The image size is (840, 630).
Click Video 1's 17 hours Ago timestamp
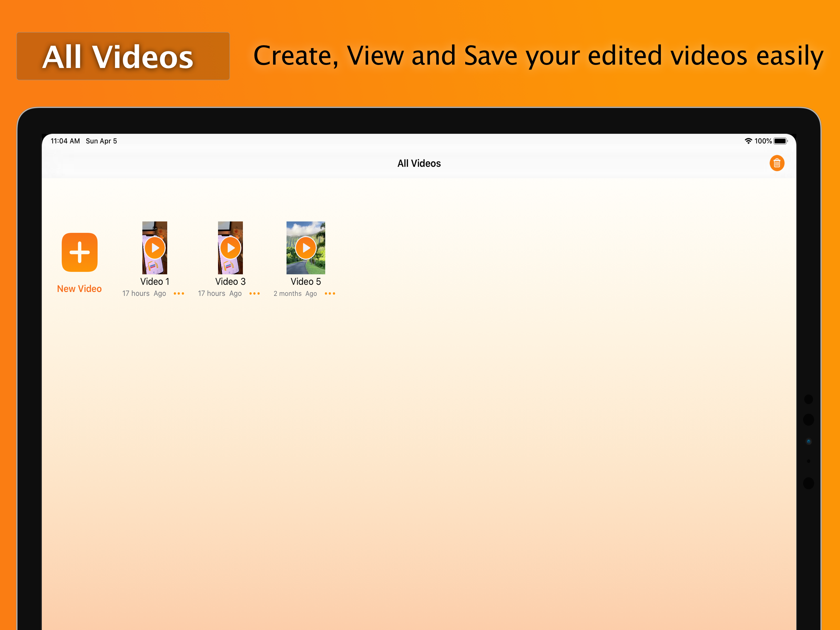[x=144, y=294]
